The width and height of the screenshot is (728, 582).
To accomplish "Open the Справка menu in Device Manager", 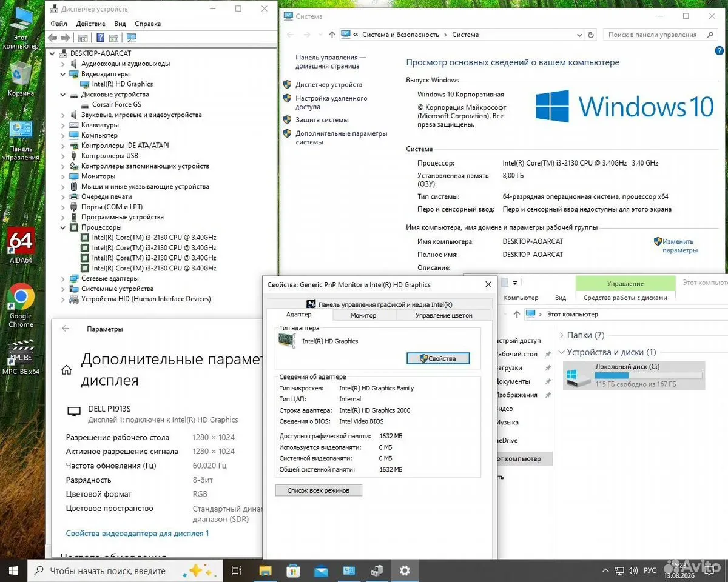I will click(x=147, y=24).
